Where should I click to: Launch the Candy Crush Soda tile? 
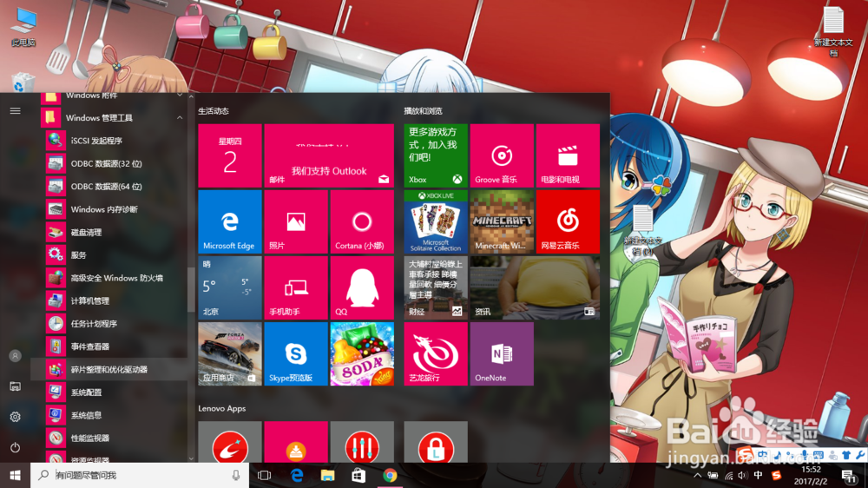[362, 354]
